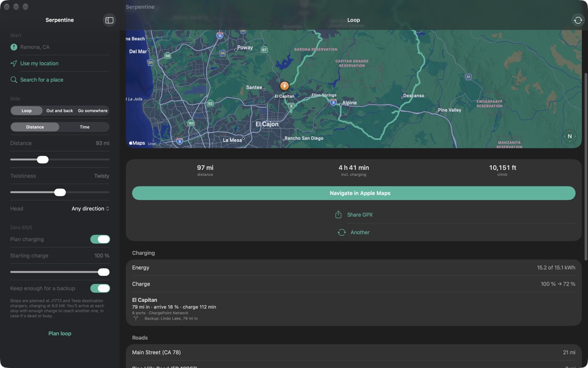Switch to the Distance segment
The image size is (588, 368).
pyautogui.click(x=35, y=127)
